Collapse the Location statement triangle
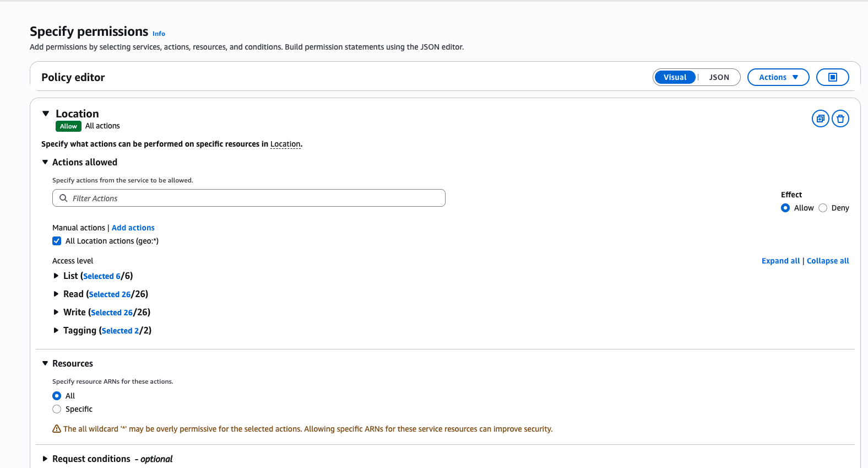Screen dimensions: 868x468 click(x=46, y=114)
